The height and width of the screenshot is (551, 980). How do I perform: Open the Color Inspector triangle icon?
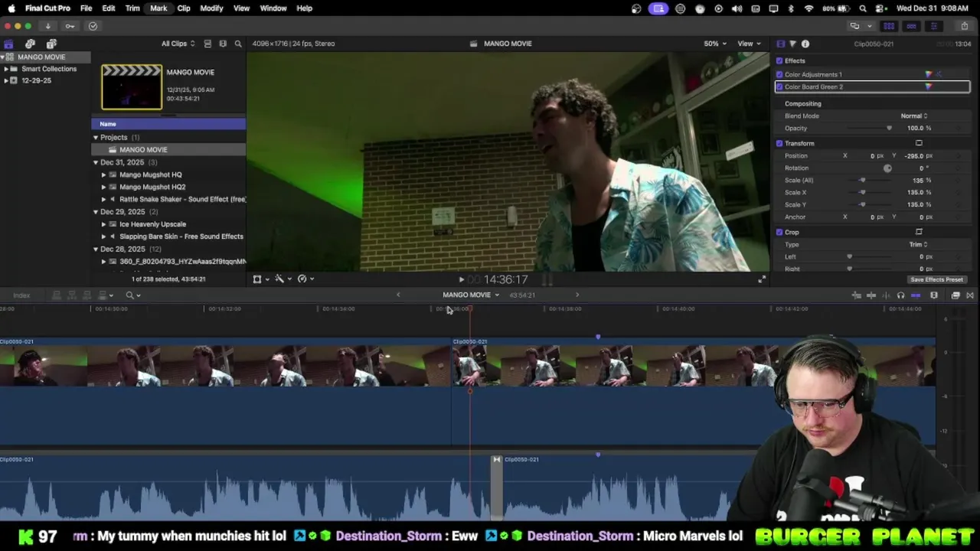792,44
